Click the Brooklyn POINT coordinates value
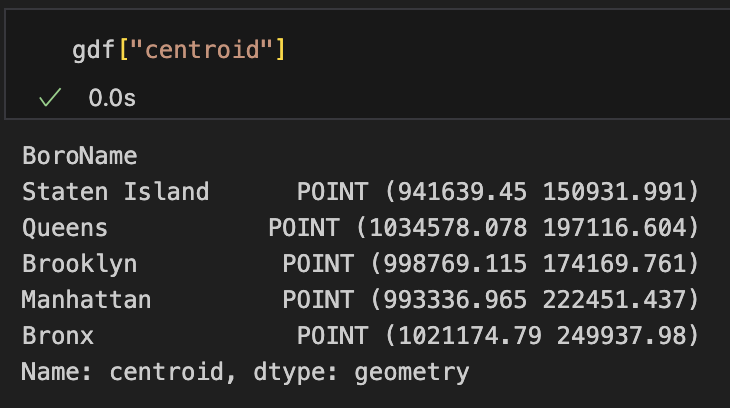 pyautogui.click(x=490, y=264)
